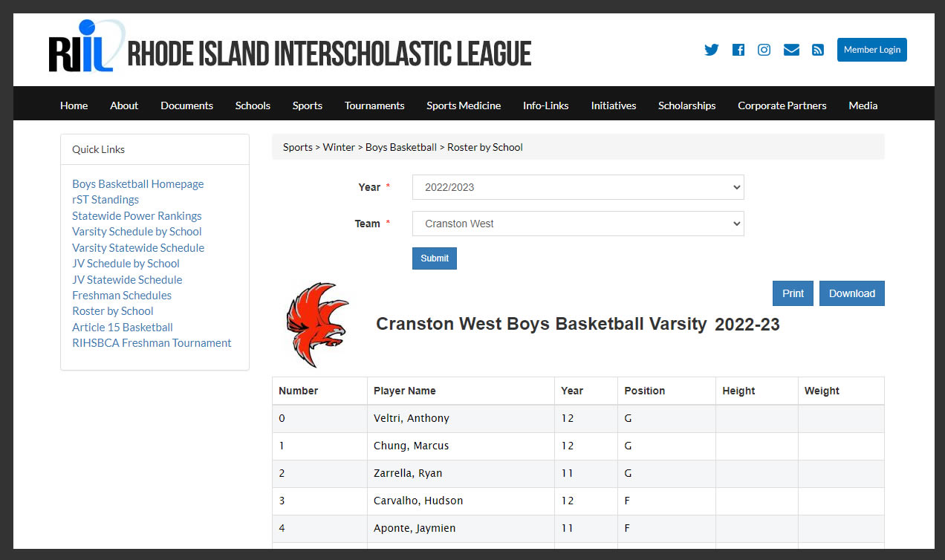Image resolution: width=945 pixels, height=560 pixels.
Task: Go to Boys Basketball Homepage link
Action: [x=138, y=184]
